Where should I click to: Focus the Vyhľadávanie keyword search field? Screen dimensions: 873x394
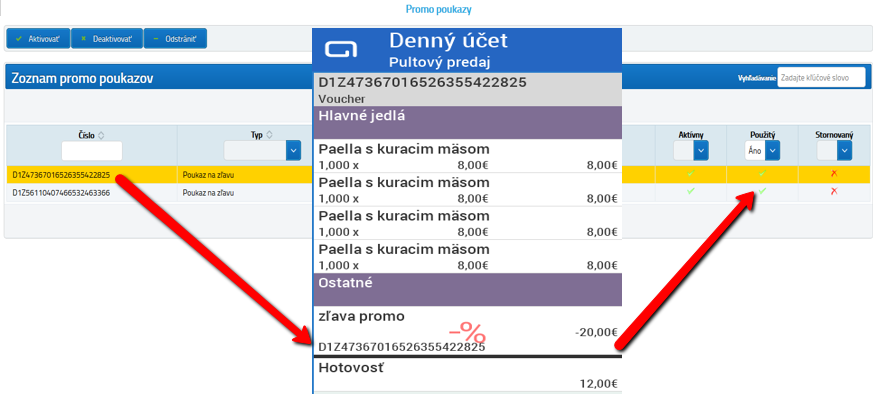(821, 78)
